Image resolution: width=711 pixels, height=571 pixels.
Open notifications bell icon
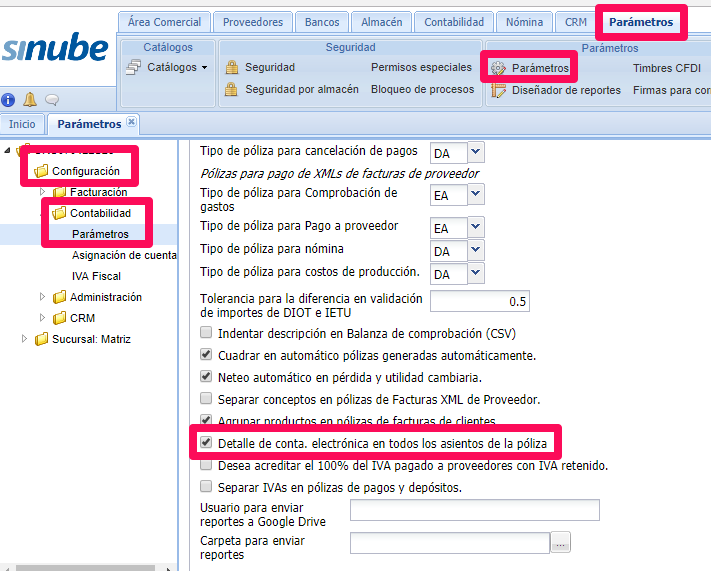[30, 99]
